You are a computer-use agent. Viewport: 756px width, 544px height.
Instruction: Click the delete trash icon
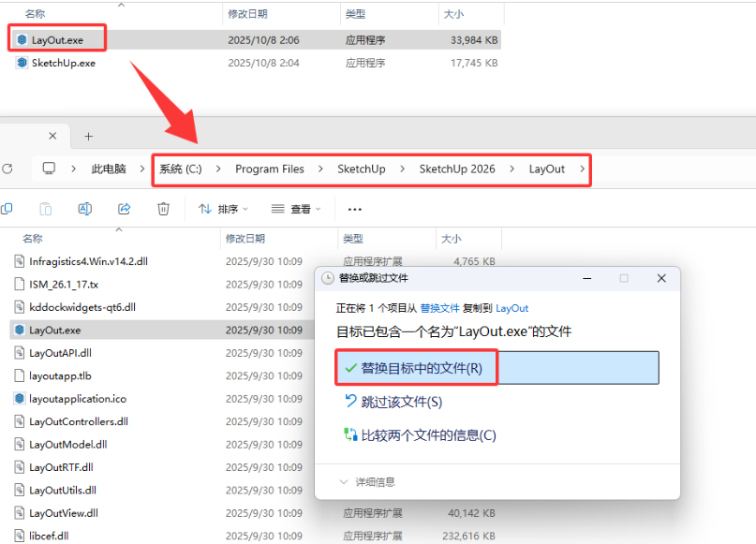click(163, 209)
